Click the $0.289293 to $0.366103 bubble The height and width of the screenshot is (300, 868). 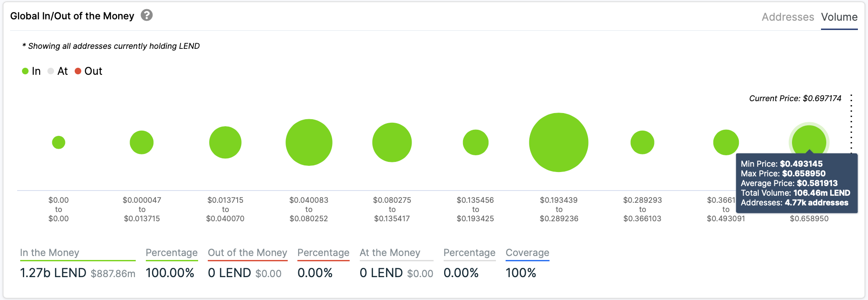coord(642,143)
